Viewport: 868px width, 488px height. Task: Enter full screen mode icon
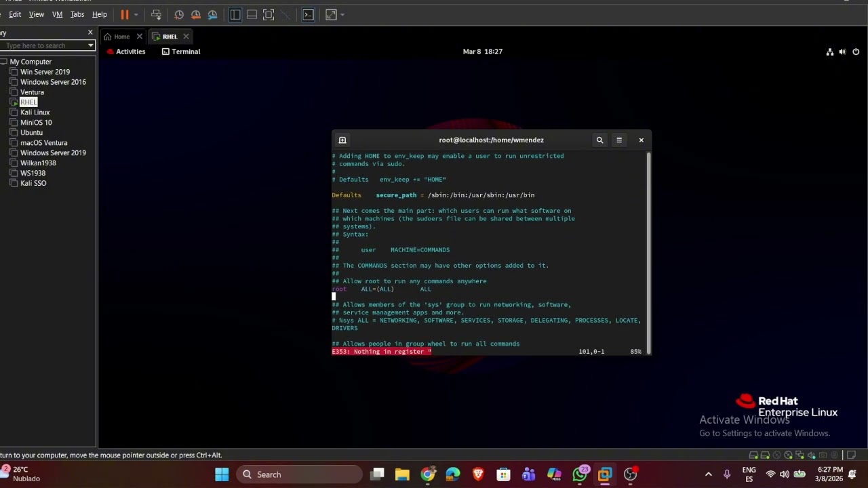269,14
